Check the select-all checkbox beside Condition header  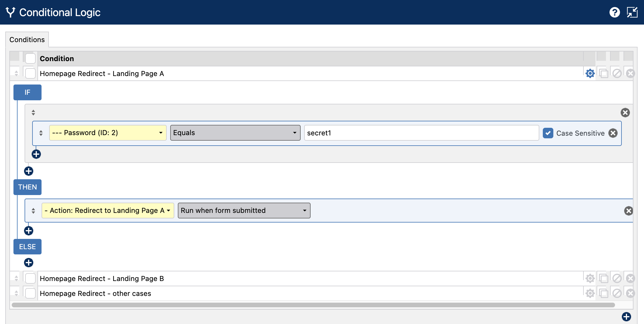[x=30, y=58]
